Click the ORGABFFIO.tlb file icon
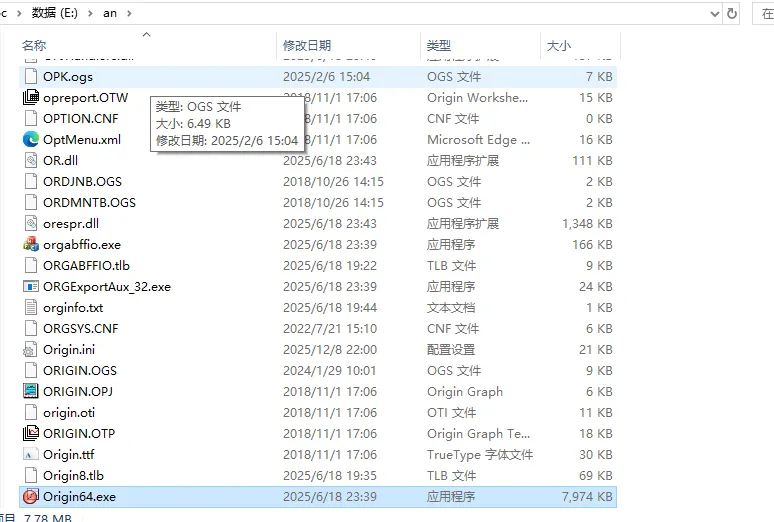774x522 pixels. tap(31, 265)
